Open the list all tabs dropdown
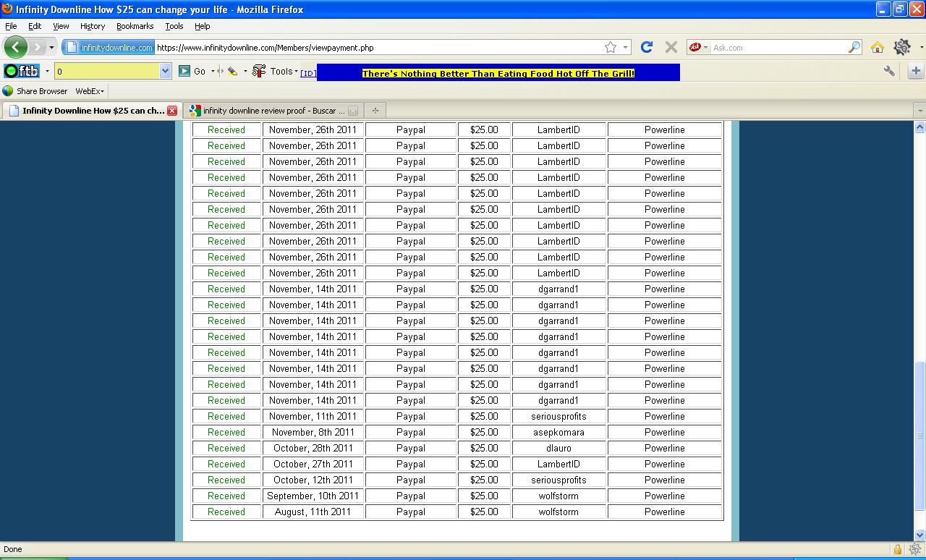 click(919, 111)
